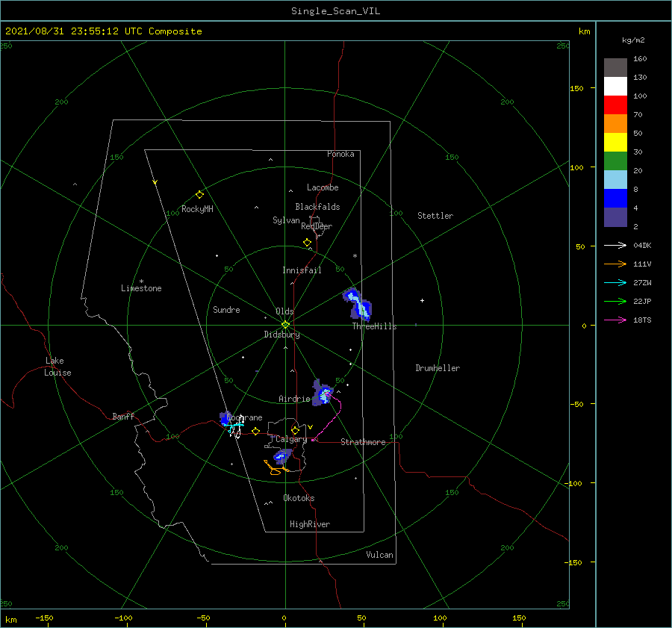Click the ThreeHills town label
672x628 pixels.
pyautogui.click(x=375, y=326)
